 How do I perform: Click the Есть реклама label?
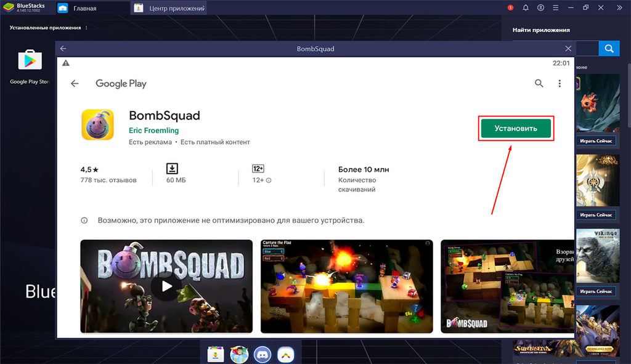click(150, 142)
